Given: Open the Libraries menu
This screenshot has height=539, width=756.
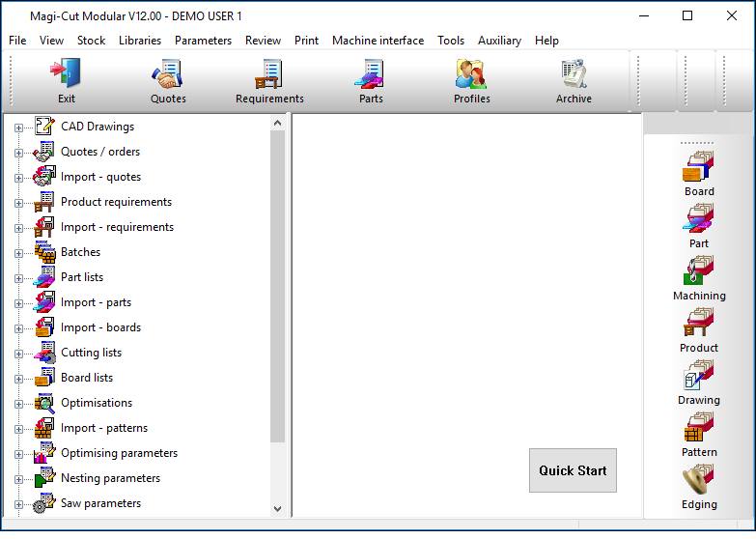Looking at the screenshot, I should [140, 41].
